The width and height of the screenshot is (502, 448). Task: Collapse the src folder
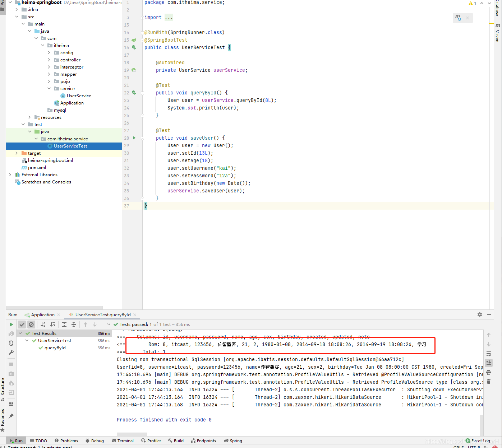tap(17, 17)
